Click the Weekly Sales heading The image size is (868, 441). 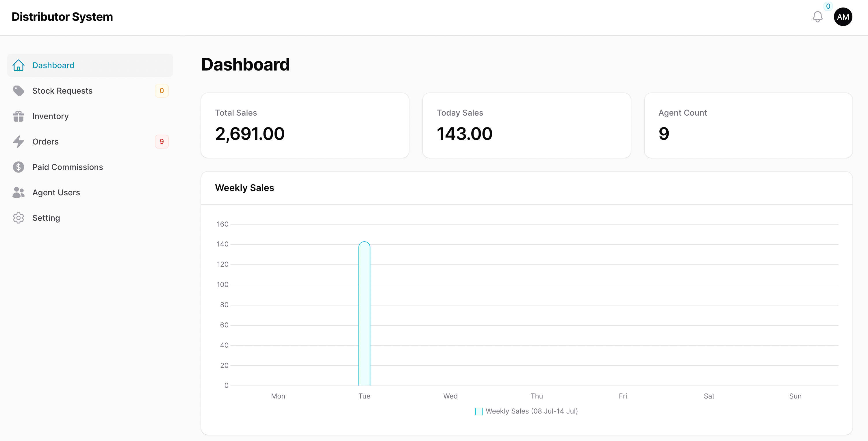coord(244,188)
